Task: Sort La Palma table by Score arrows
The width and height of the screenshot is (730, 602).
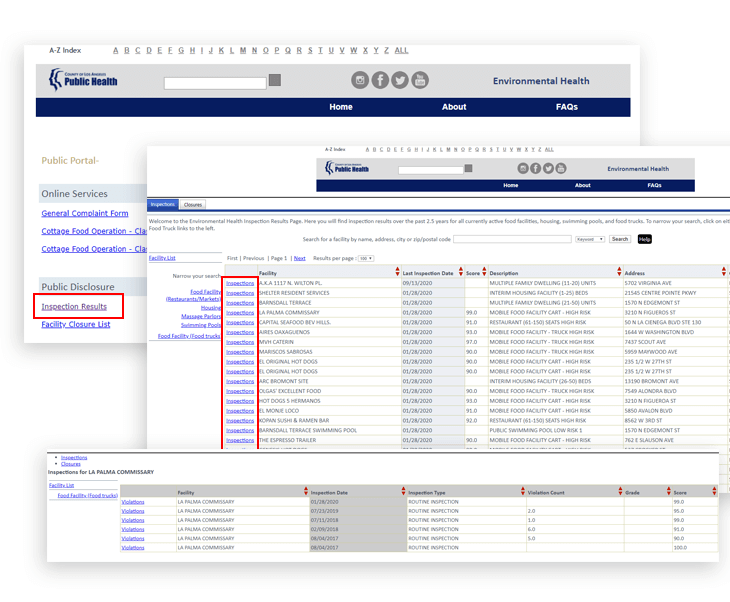Action: point(714,491)
